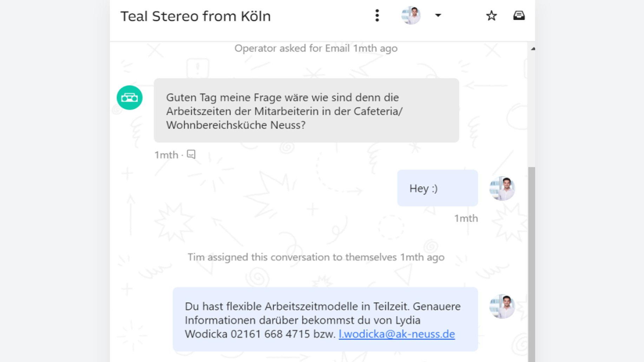
Task: Click "Tim assigned this conversation" system note
Action: (316, 257)
